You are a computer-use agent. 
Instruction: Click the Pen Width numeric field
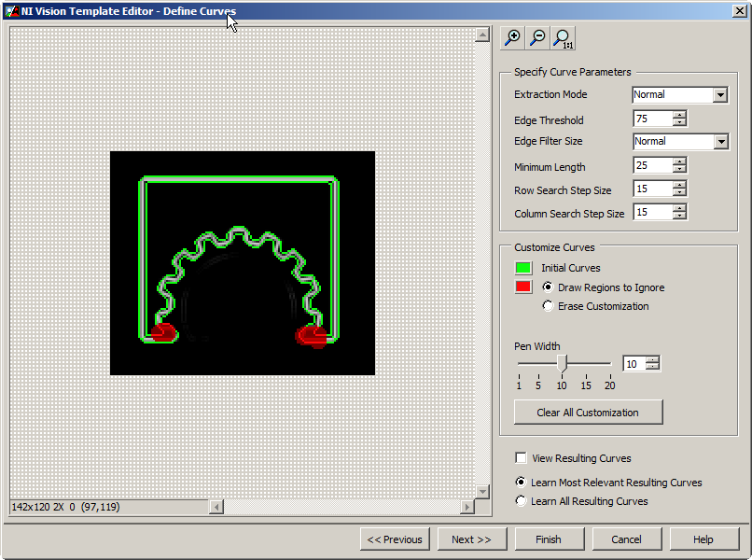coord(634,364)
